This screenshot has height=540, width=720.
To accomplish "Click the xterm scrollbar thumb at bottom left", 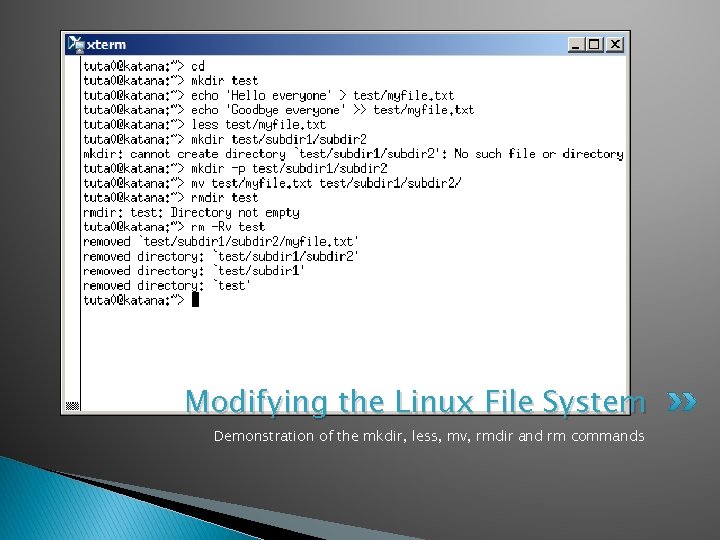I will pos(73,405).
